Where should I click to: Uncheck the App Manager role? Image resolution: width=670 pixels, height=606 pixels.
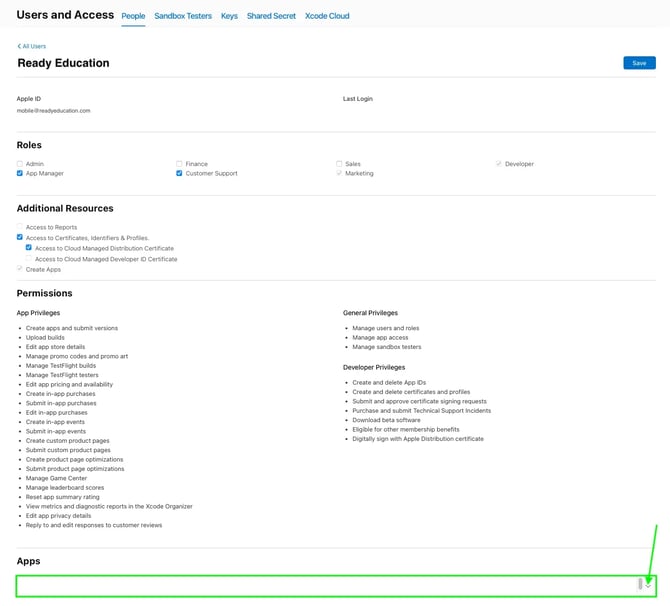[x=20, y=173]
